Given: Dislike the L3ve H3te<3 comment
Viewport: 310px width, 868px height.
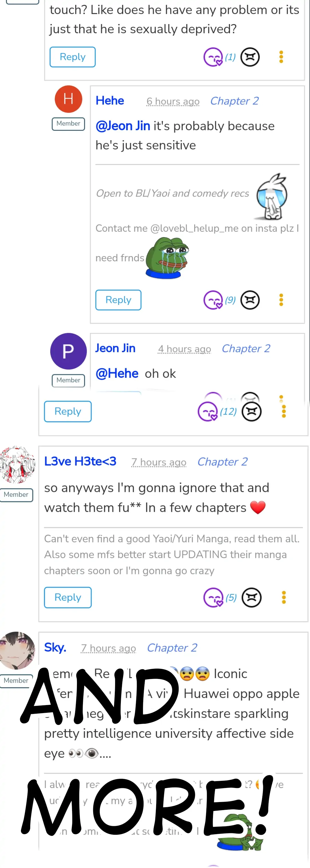Looking at the screenshot, I should pos(252,598).
